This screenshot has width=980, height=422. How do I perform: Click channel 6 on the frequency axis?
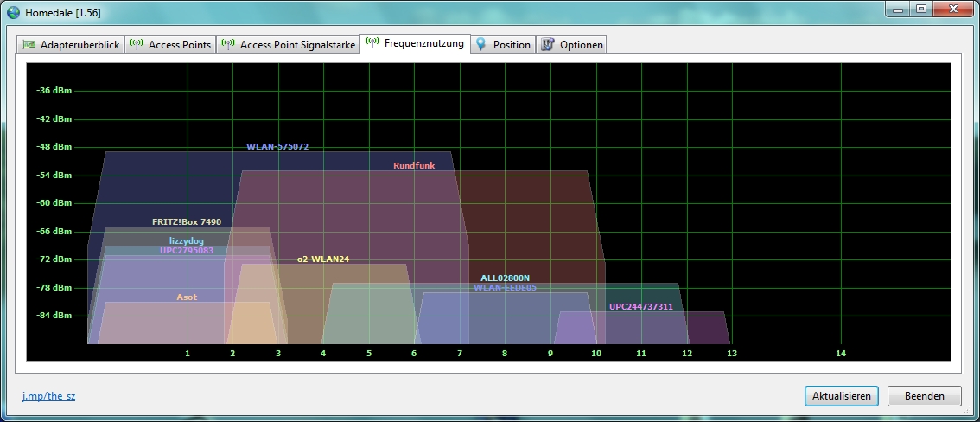(414, 354)
